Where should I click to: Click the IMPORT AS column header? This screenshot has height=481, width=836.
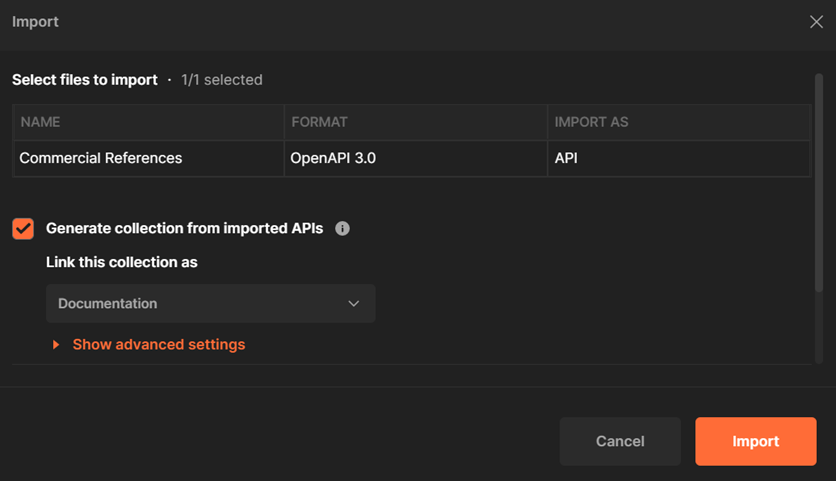pos(679,122)
